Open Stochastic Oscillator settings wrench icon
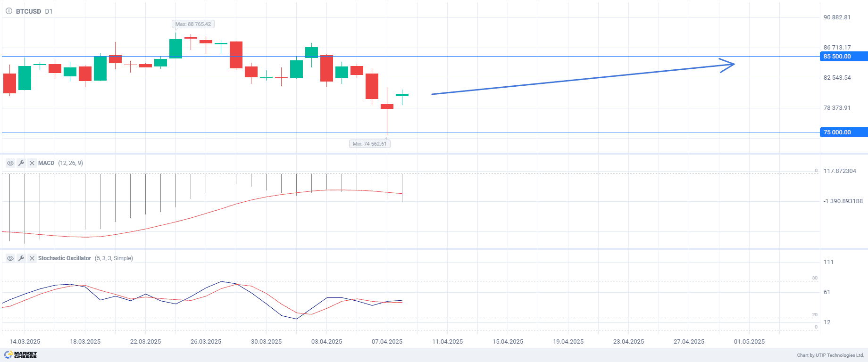The height and width of the screenshot is (362, 868). point(21,258)
